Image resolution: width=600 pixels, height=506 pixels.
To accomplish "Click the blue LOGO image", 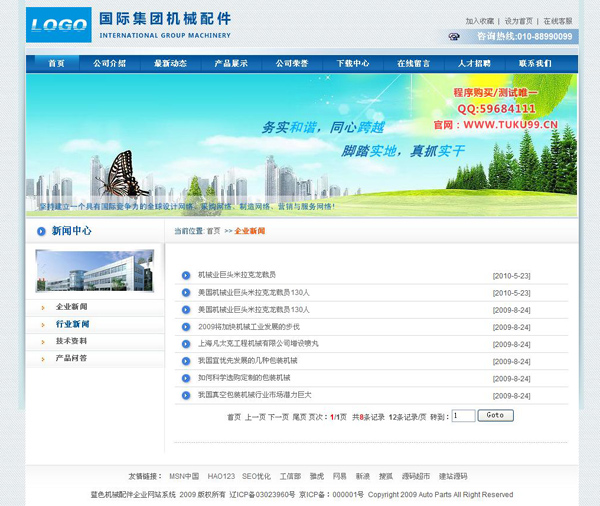I will click(58, 25).
